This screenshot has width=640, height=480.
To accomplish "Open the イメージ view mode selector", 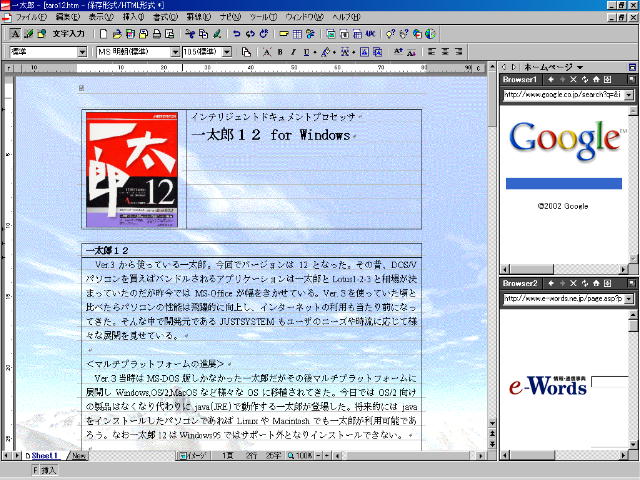I will point(193,456).
